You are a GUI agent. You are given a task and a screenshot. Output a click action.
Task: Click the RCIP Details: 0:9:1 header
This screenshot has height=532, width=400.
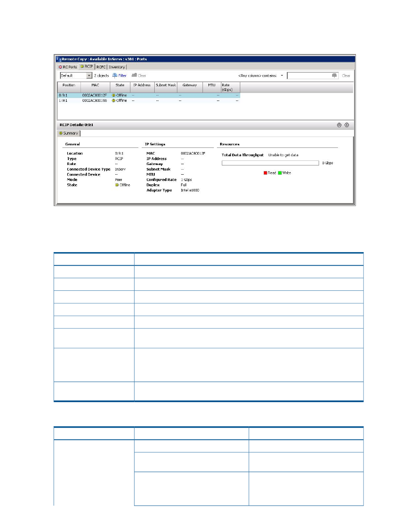tap(76, 125)
